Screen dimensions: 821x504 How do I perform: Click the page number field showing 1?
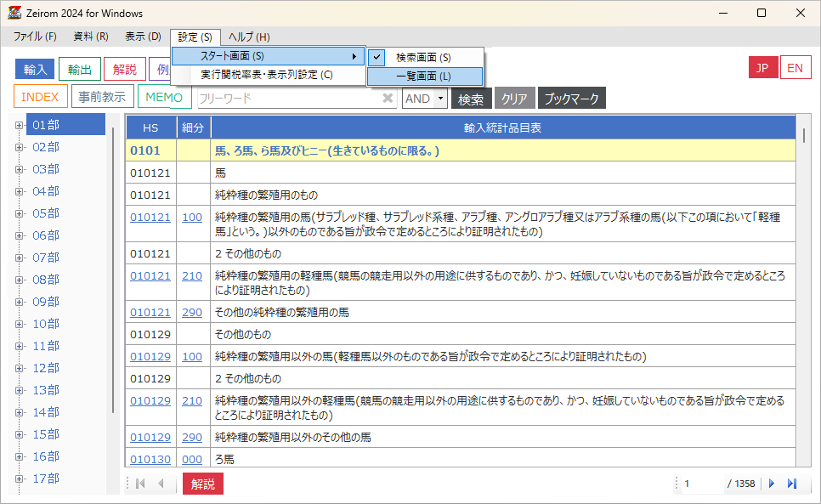(x=702, y=484)
